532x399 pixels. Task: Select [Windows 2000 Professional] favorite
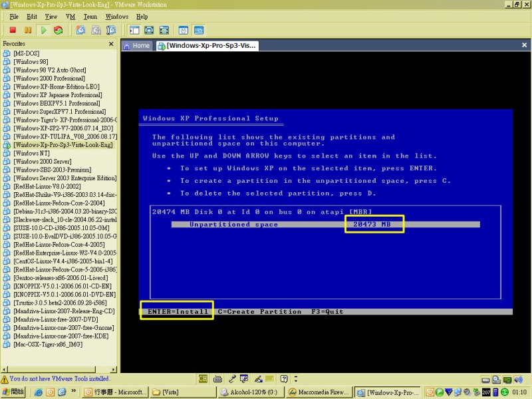49,78
